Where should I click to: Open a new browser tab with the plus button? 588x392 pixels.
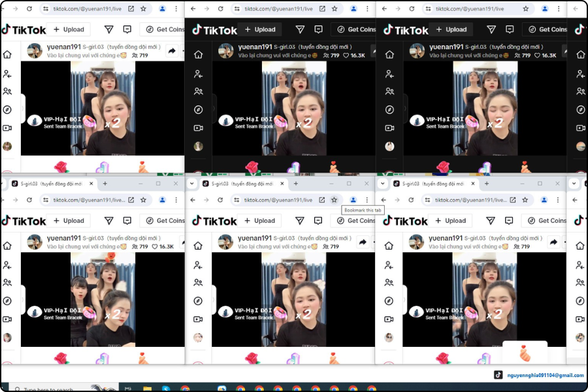point(296,184)
